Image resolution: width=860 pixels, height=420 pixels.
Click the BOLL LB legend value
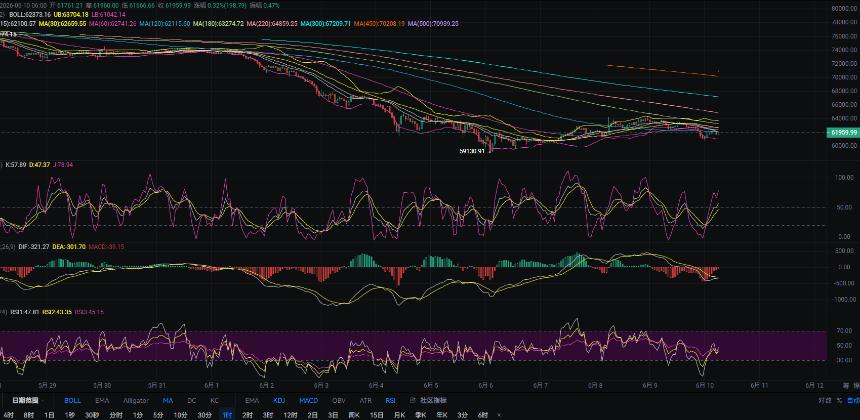pos(108,14)
